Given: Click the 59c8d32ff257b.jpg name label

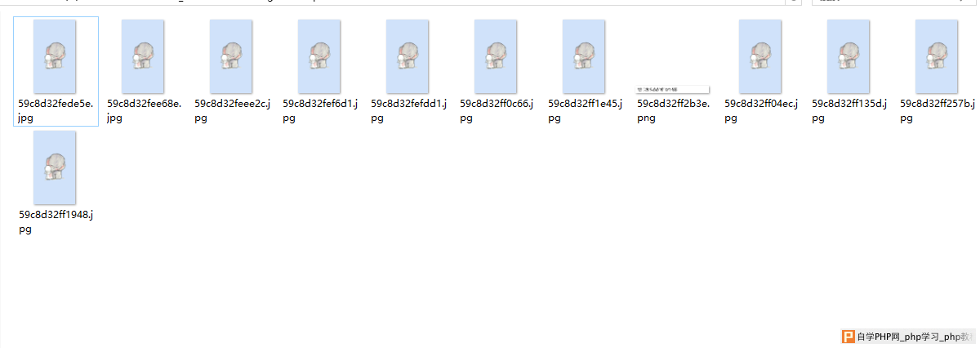Looking at the screenshot, I should [938, 111].
